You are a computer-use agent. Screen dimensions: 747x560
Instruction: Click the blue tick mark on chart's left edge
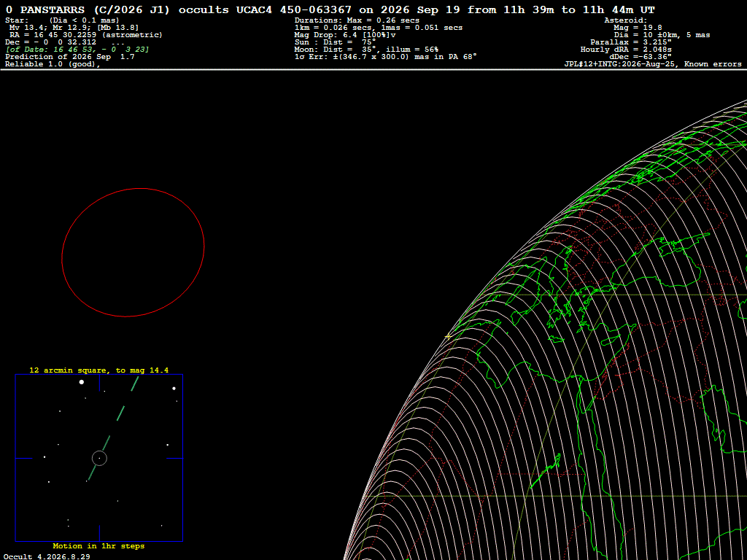pos(24,458)
